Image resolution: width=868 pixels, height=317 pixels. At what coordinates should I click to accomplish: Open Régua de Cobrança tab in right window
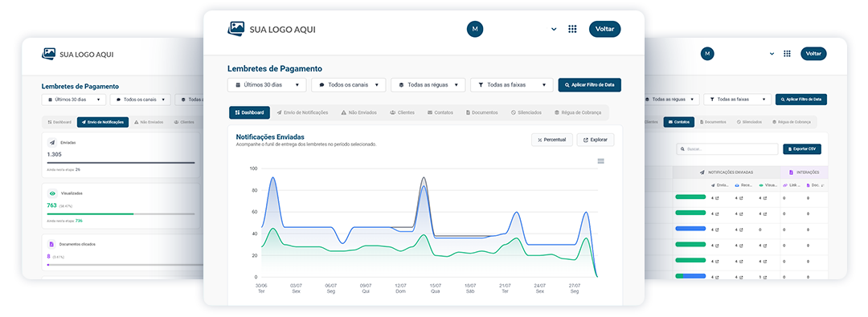click(791, 122)
